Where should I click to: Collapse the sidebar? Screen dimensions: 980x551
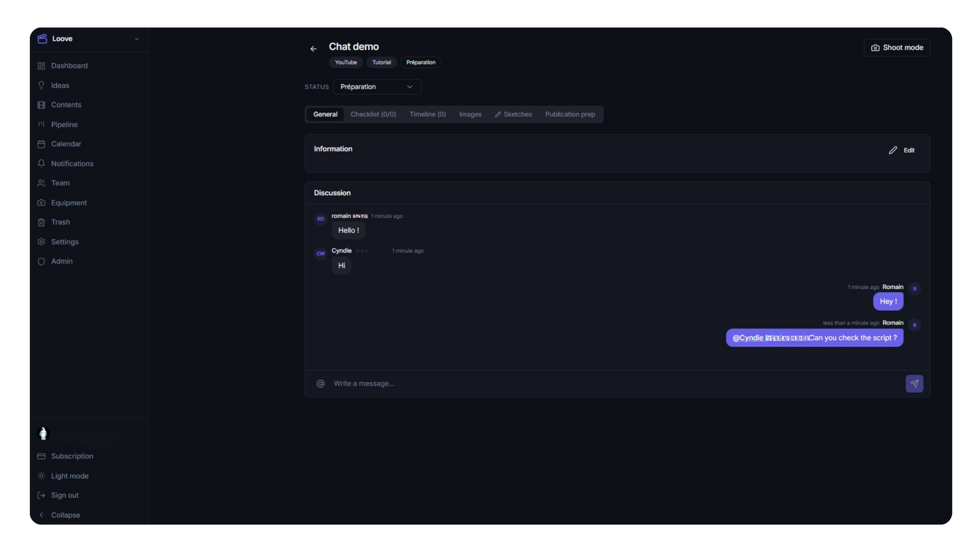pos(65,515)
